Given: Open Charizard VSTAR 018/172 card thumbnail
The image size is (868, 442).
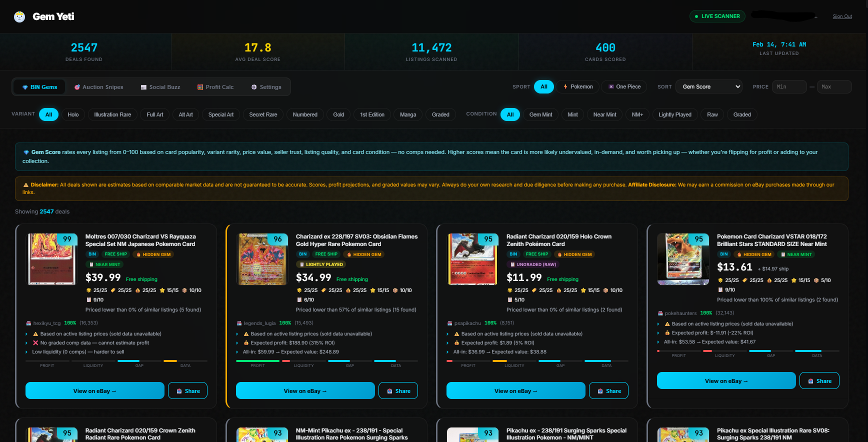Looking at the screenshot, I should pyautogui.click(x=683, y=259).
